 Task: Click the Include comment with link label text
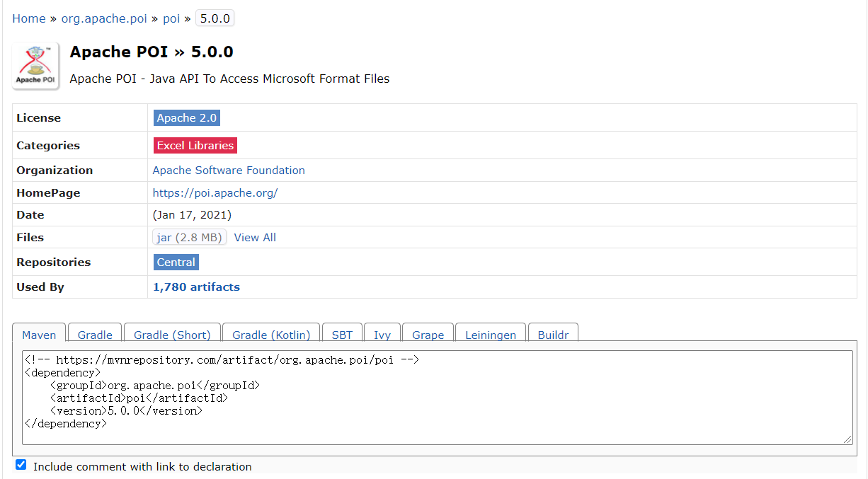pos(142,467)
